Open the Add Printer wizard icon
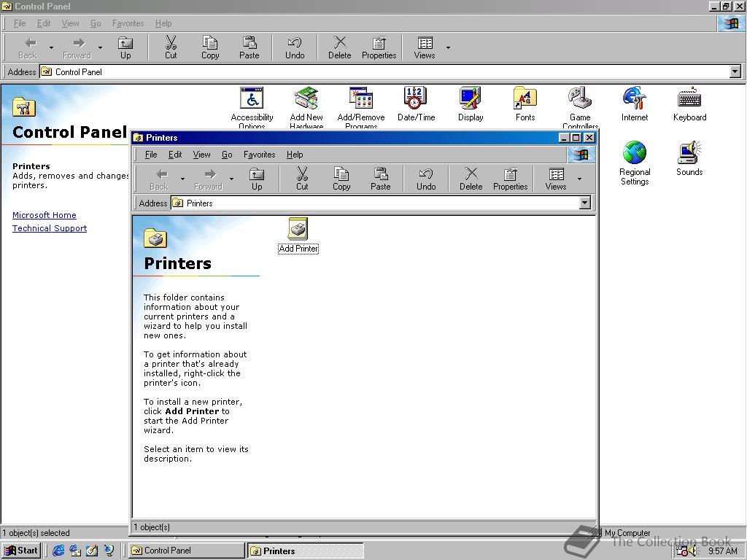The image size is (747, 560). click(x=298, y=236)
